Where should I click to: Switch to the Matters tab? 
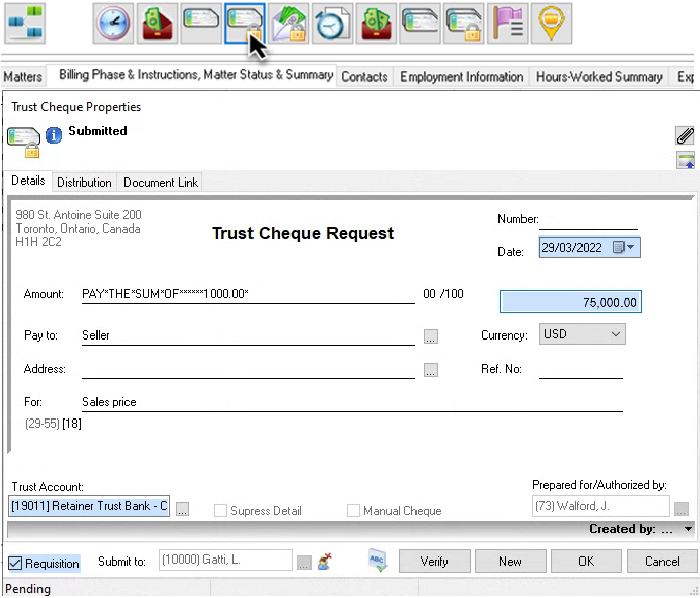click(x=23, y=77)
